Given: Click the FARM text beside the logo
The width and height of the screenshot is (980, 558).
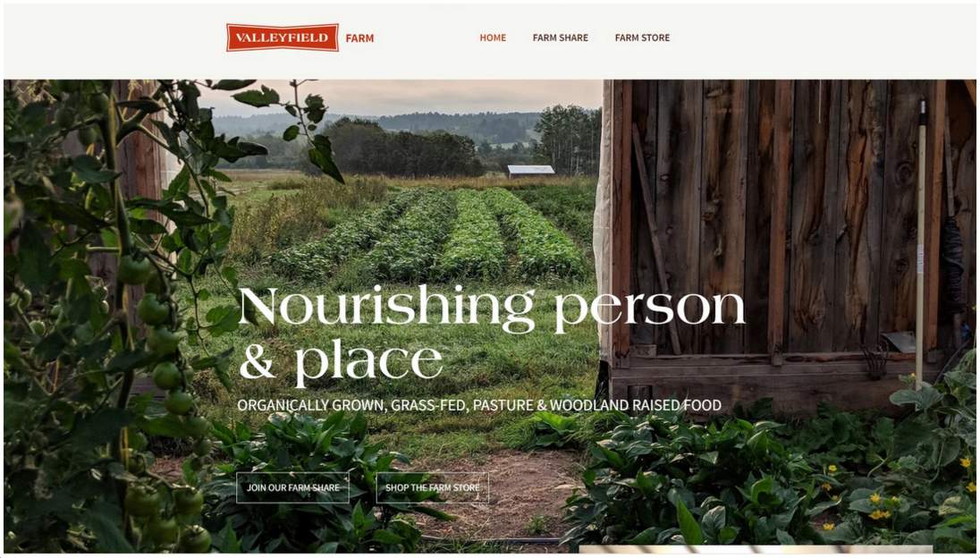Looking at the screenshot, I should (x=360, y=38).
